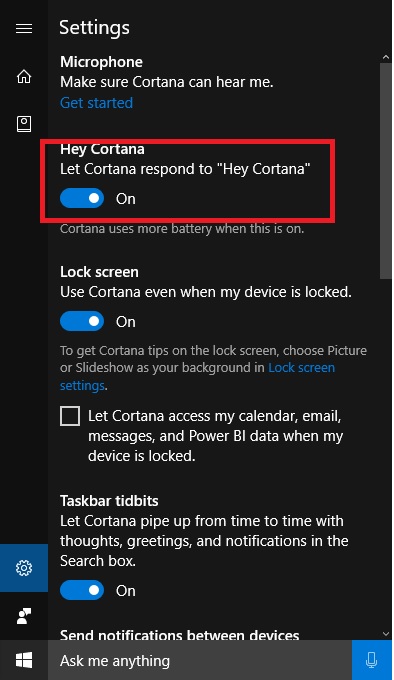Disable the Hey Cortana toggle
The height and width of the screenshot is (680, 394).
82,198
